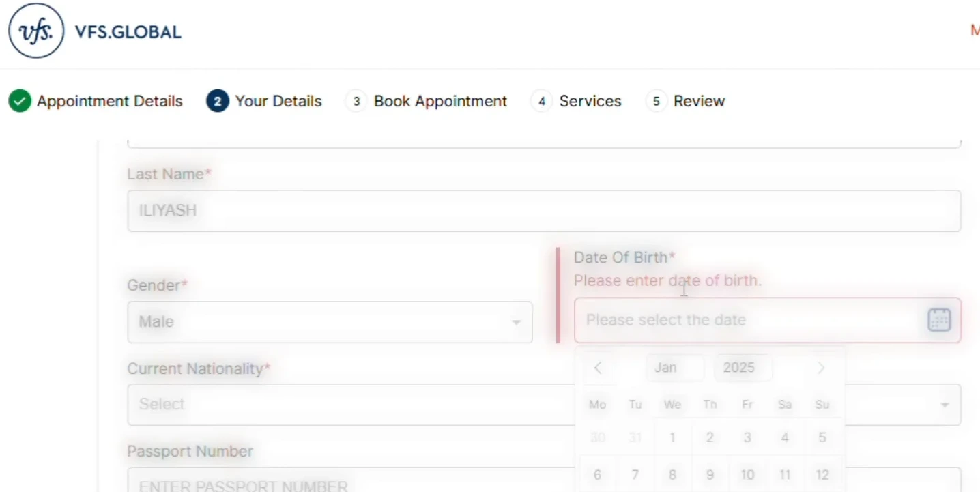The image size is (980, 492).
Task: Go to previous month in calendar
Action: tap(598, 368)
